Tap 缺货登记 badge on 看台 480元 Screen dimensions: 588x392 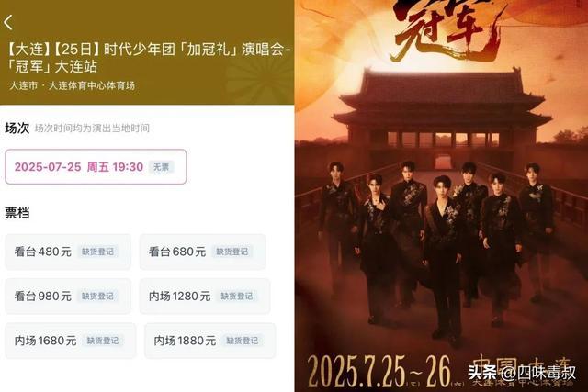pyautogui.click(x=98, y=252)
